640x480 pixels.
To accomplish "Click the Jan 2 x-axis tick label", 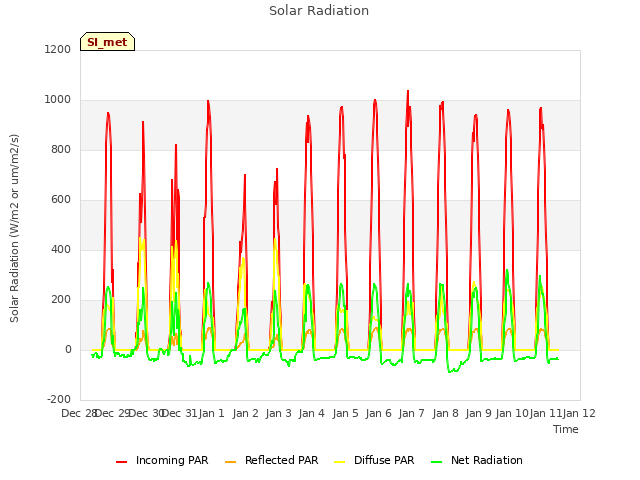I will coord(245,413).
